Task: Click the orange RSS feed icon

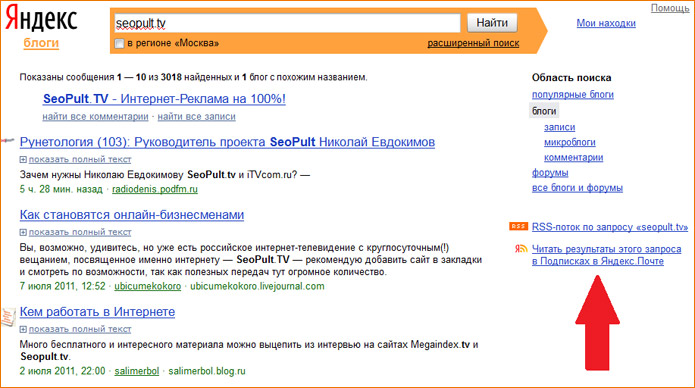Action: (x=518, y=227)
